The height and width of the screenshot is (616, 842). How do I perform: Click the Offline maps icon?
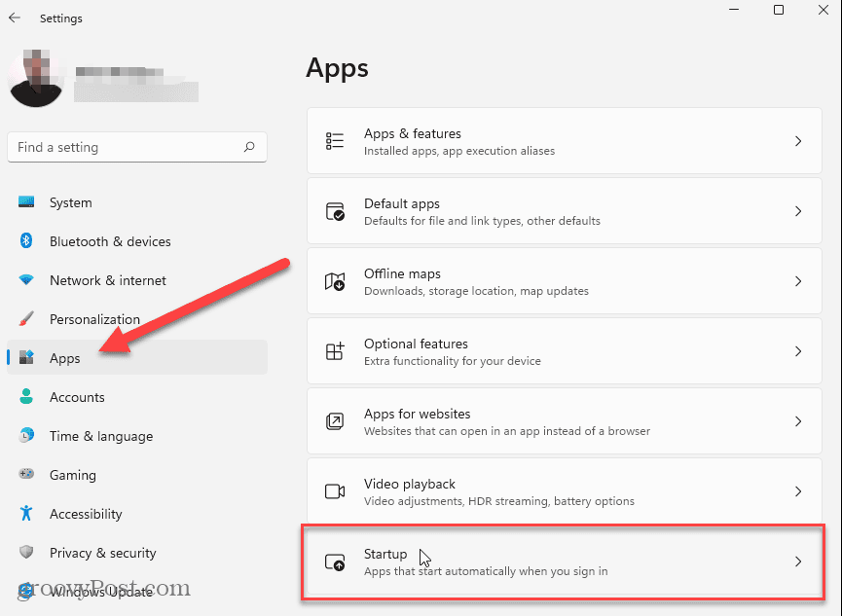[x=335, y=281]
